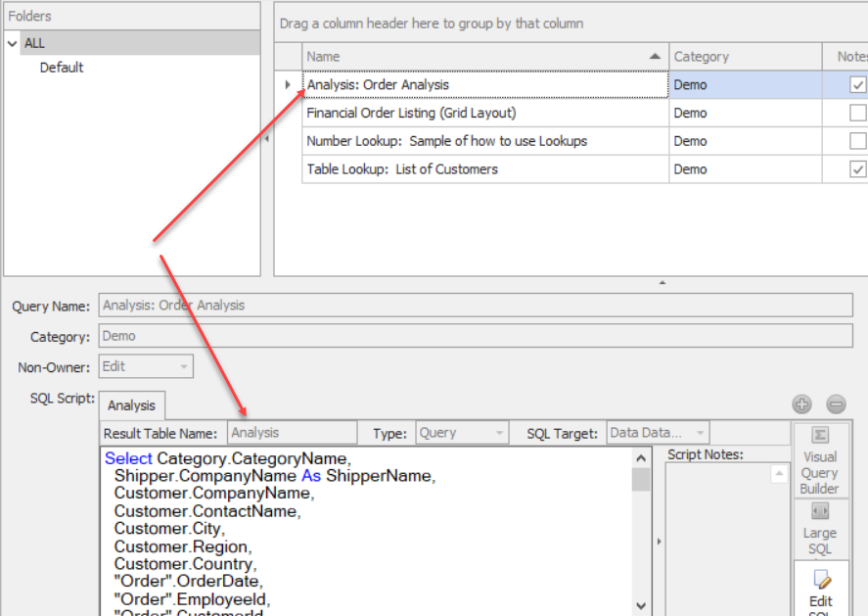This screenshot has height=616, width=868.
Task: Open the Non-Owner dropdown
Action: [x=183, y=366]
